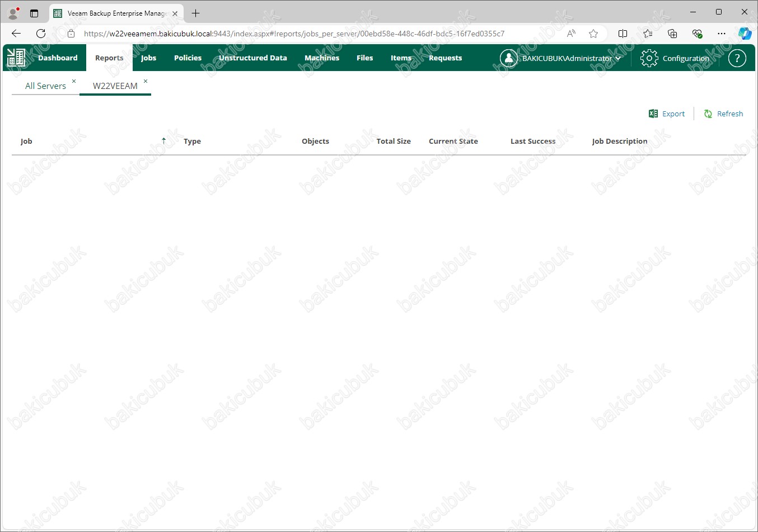Add this page to favorites star
Screen dimensions: 758x532
593,34
